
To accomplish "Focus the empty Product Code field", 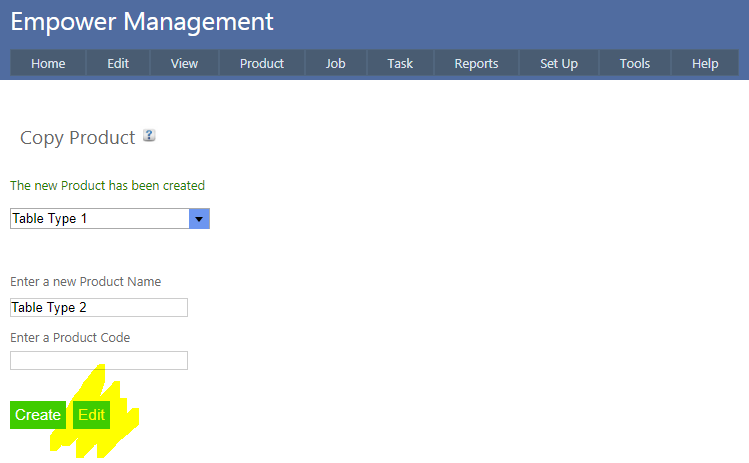I will (x=99, y=360).
